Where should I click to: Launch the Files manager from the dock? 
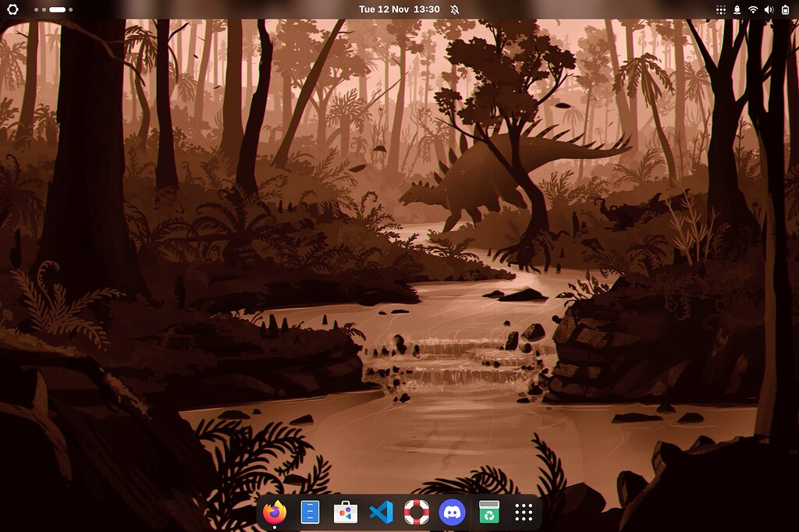pos(310,512)
